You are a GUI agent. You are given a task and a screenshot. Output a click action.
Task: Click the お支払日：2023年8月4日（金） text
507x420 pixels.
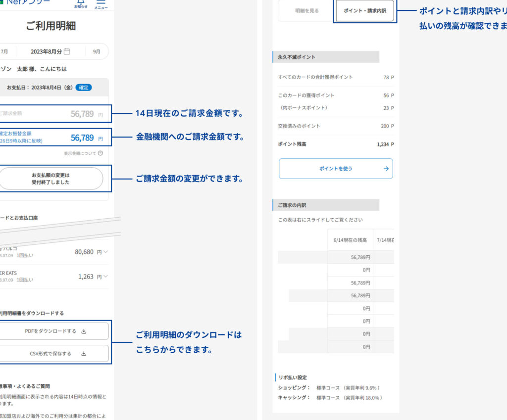coord(40,88)
